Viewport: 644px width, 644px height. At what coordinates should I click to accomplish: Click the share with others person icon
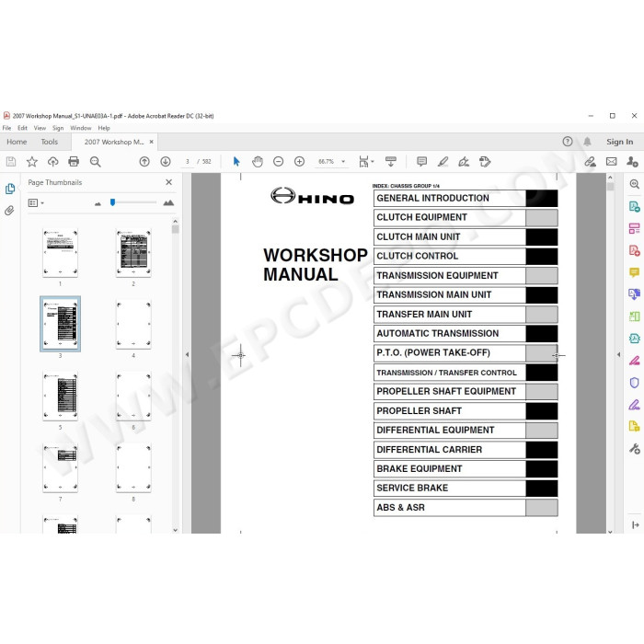632,162
